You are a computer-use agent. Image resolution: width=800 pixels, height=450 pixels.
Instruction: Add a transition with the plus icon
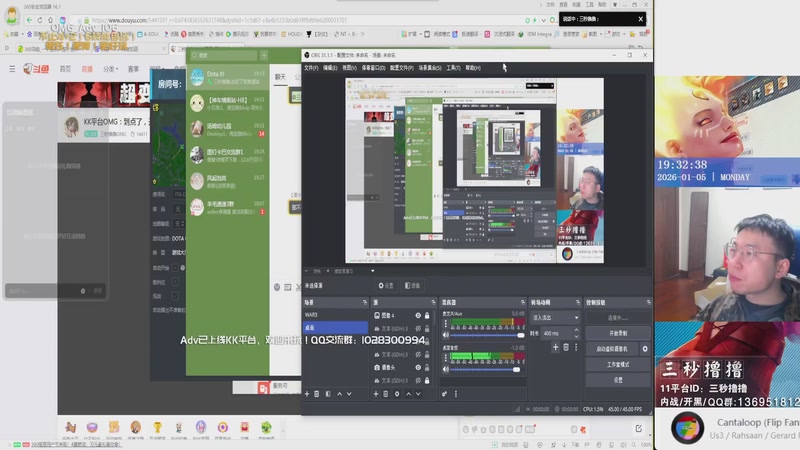(556, 347)
